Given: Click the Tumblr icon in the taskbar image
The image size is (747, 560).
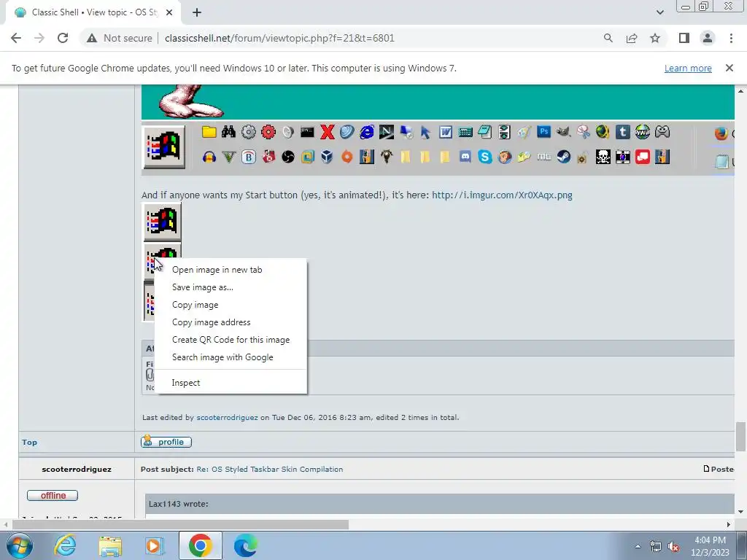Looking at the screenshot, I should [622, 132].
